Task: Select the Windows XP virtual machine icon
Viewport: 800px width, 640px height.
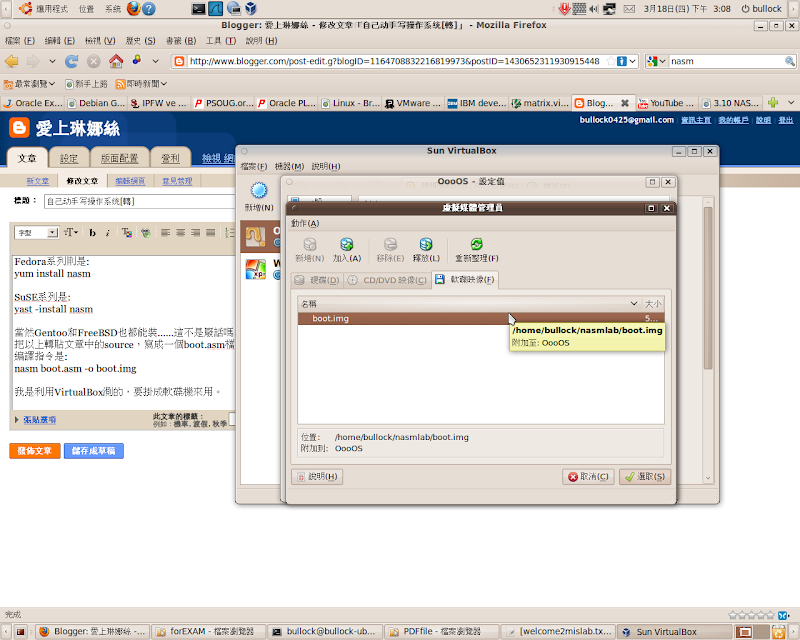Action: point(256,269)
